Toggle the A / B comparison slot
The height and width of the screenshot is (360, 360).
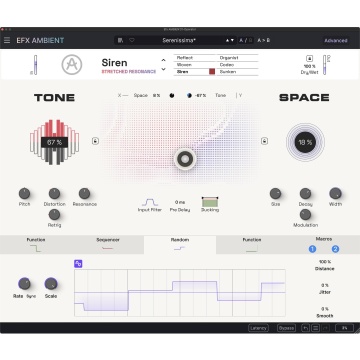(x=246, y=40)
